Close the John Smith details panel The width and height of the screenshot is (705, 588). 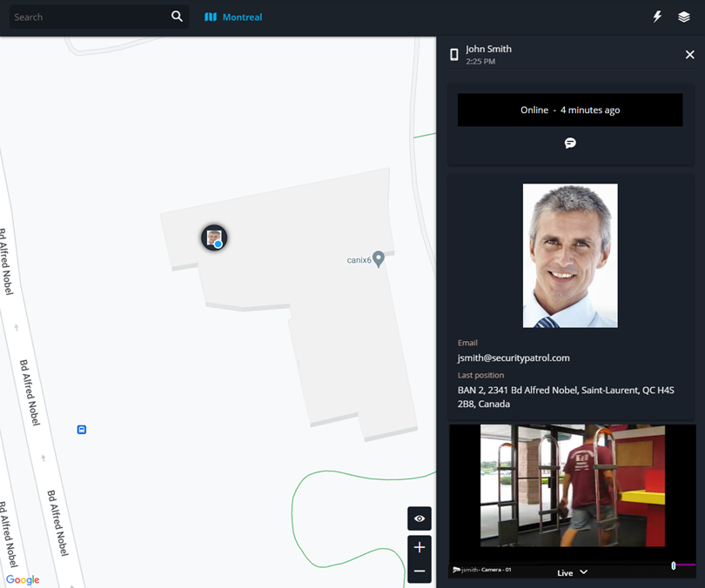(x=689, y=55)
